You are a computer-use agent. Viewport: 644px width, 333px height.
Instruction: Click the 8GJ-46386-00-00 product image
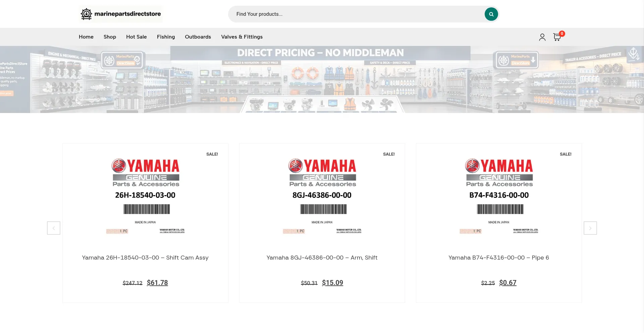[x=322, y=196]
